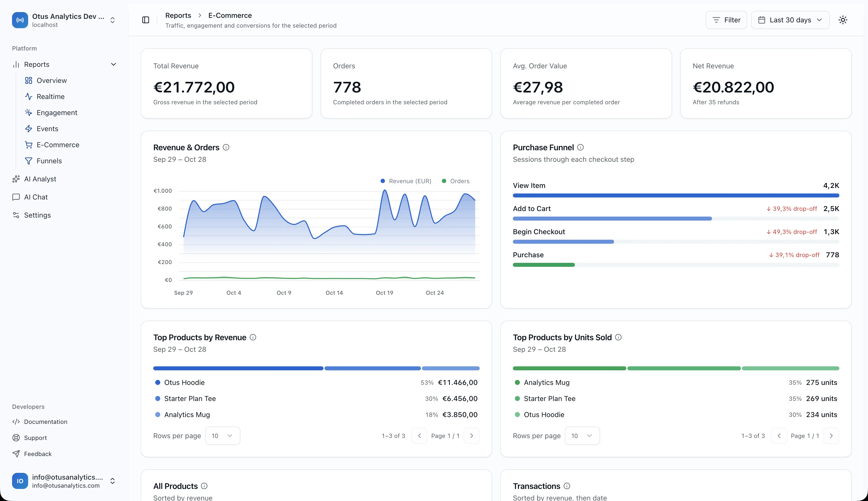Click the Add to Cart funnel progress bar
Image resolution: width=868 pixels, height=501 pixels.
(676, 219)
